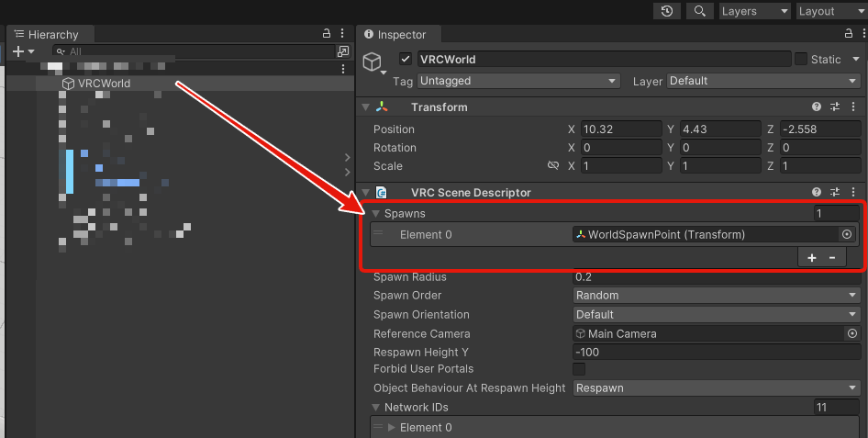Click Network IDs Element 0 reorder handle
This screenshot has width=868, height=438.
tap(378, 426)
